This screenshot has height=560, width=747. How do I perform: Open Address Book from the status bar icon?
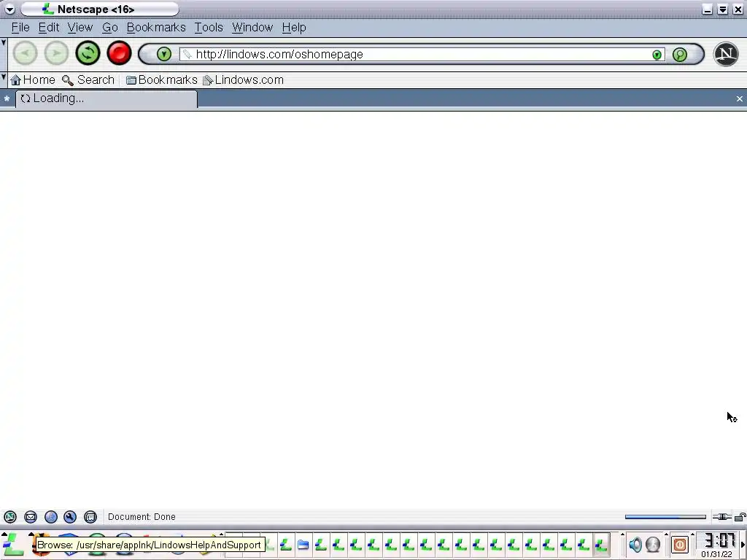90,517
